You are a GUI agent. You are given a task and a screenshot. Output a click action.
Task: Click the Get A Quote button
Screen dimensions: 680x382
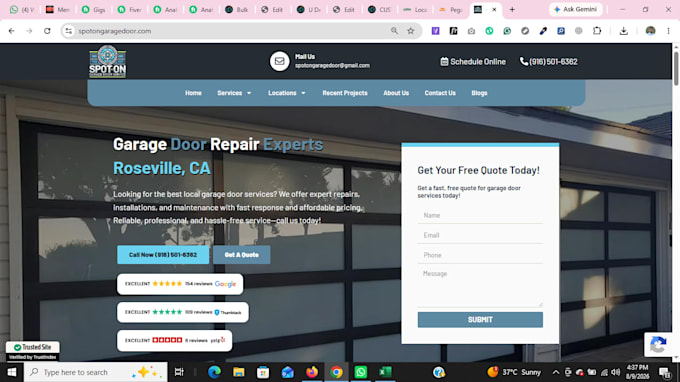coord(242,255)
